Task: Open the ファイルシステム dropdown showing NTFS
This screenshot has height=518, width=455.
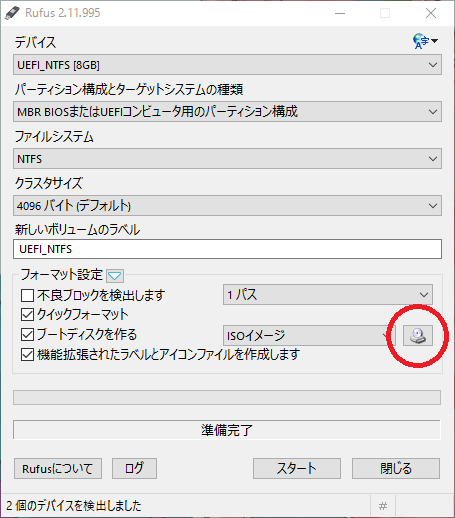Action: point(227,159)
